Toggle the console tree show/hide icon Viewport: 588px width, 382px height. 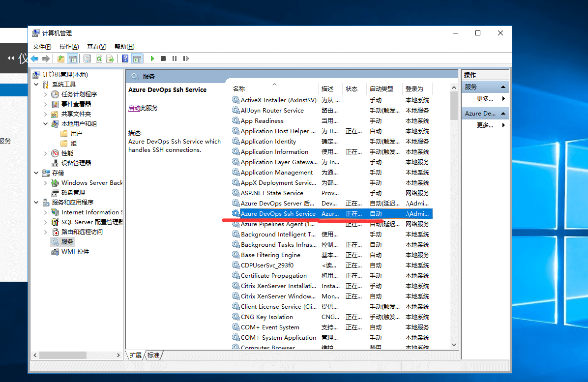[x=72, y=59]
